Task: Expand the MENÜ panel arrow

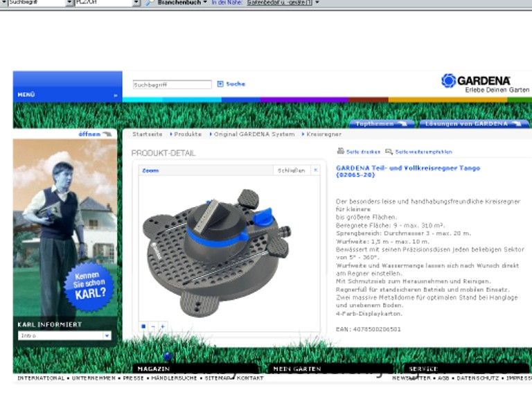Action: [116, 96]
